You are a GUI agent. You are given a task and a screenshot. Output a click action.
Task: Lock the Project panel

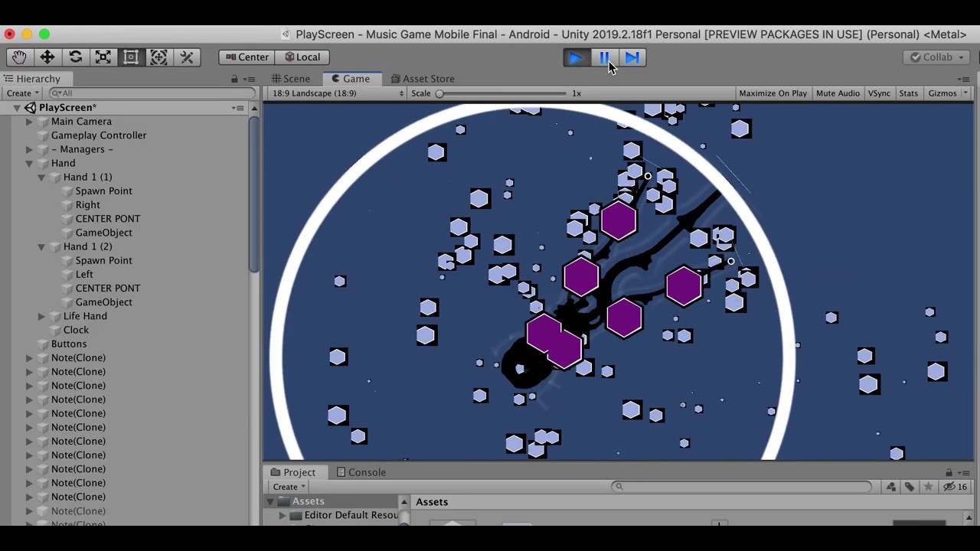(x=949, y=472)
